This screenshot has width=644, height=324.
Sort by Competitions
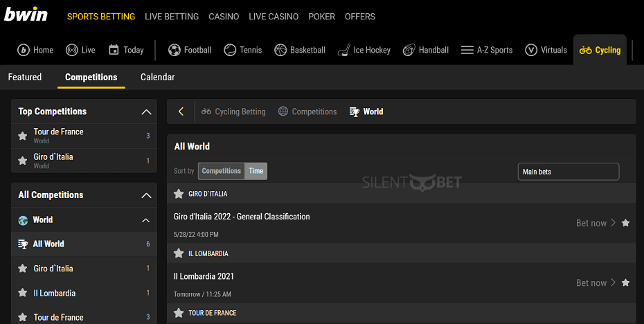222,171
